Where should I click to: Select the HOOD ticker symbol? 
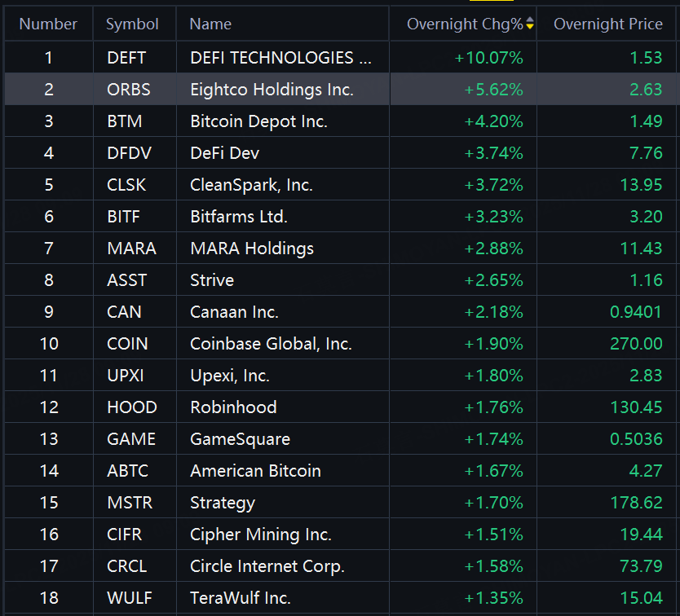pos(131,407)
